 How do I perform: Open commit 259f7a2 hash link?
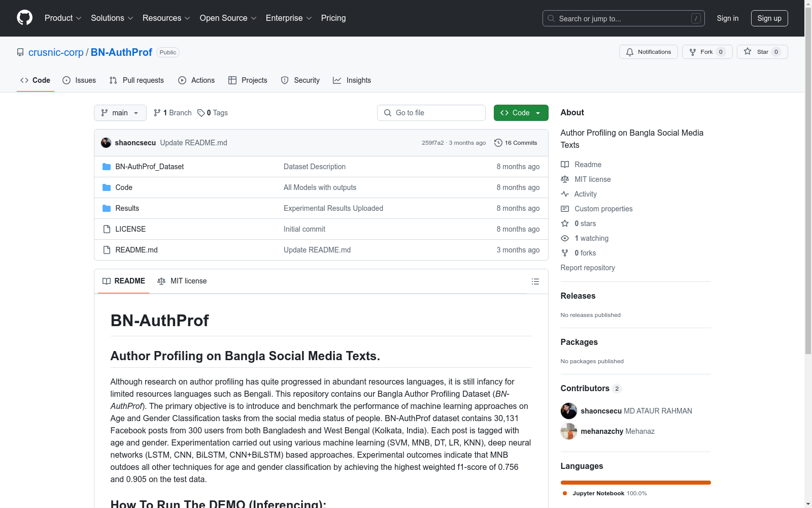pos(433,143)
